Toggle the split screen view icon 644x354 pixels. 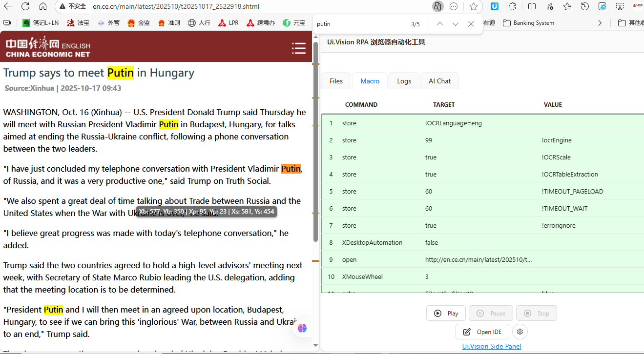pos(532,6)
